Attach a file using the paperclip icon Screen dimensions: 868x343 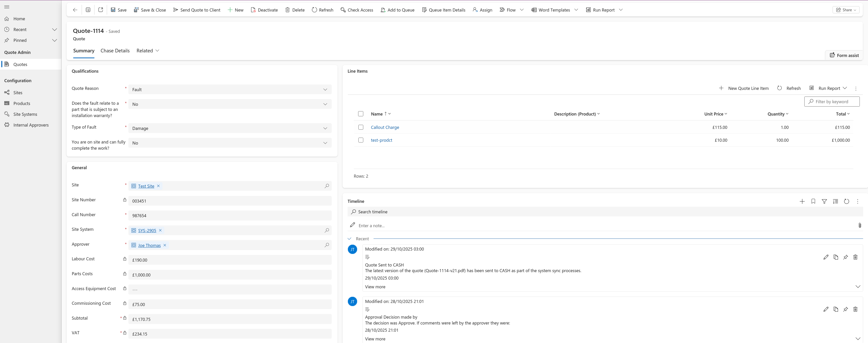coord(860,225)
